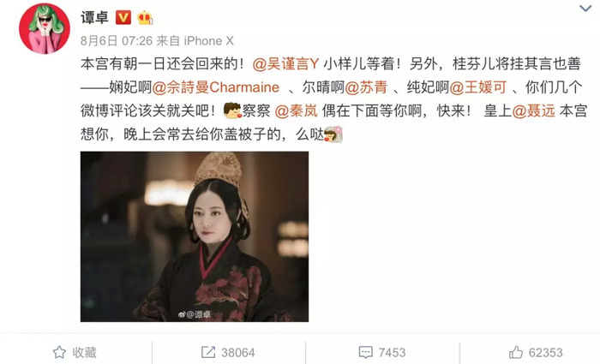
Task: Open the @吴谨言Y mention
Action: tap(285, 63)
